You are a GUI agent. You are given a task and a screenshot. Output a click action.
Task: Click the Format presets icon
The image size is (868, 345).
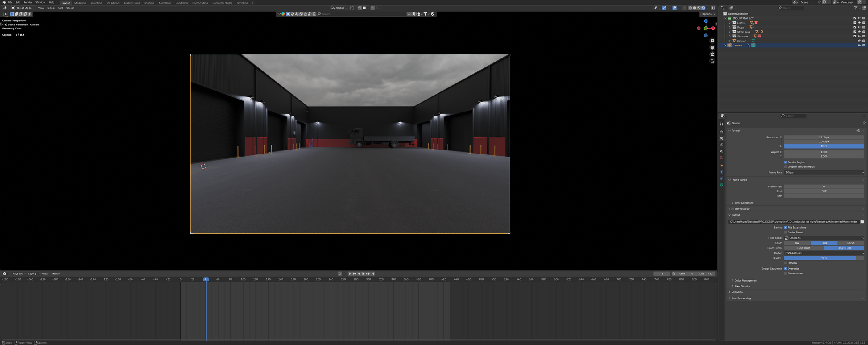tap(858, 131)
